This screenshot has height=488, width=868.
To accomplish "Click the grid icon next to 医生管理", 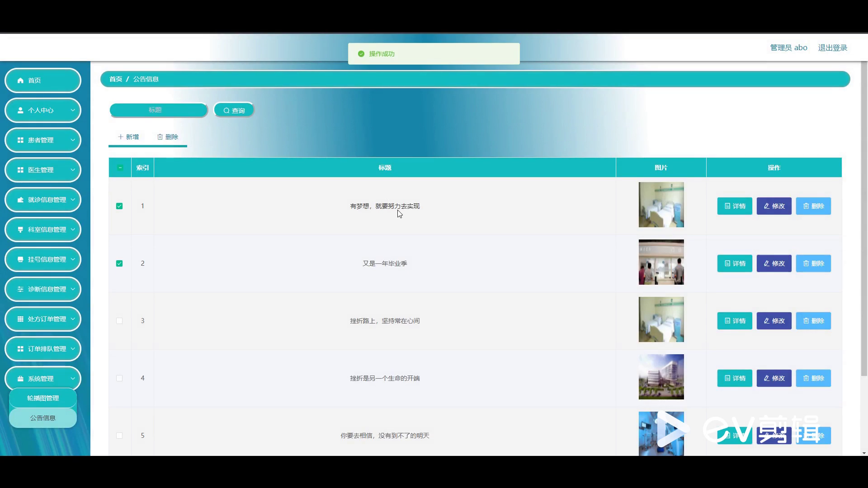I will pyautogui.click(x=20, y=170).
